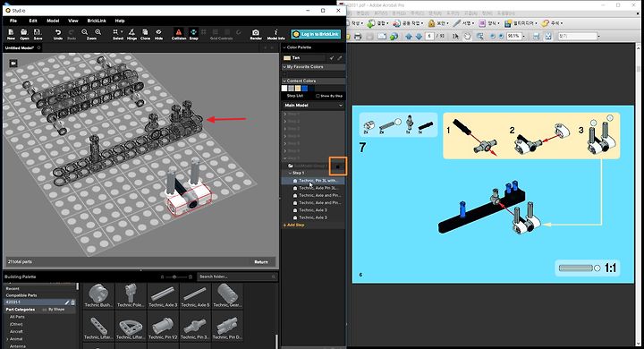
Task: Click Add Step
Action: (x=293, y=226)
